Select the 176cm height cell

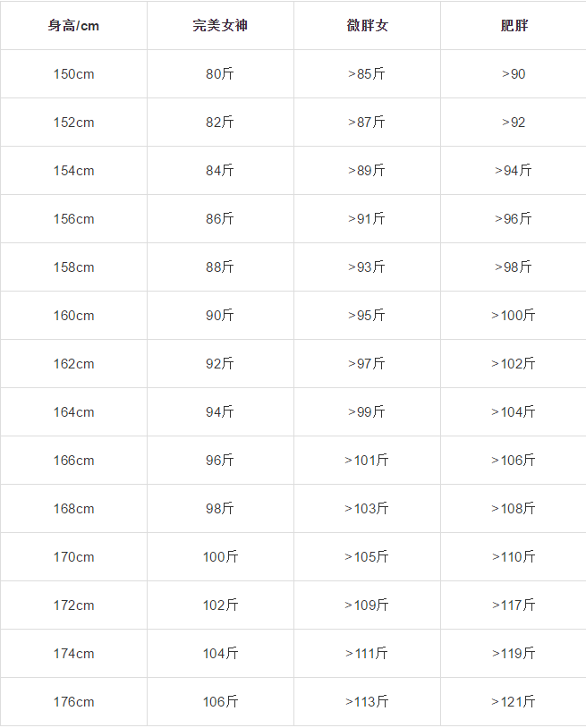click(73, 702)
